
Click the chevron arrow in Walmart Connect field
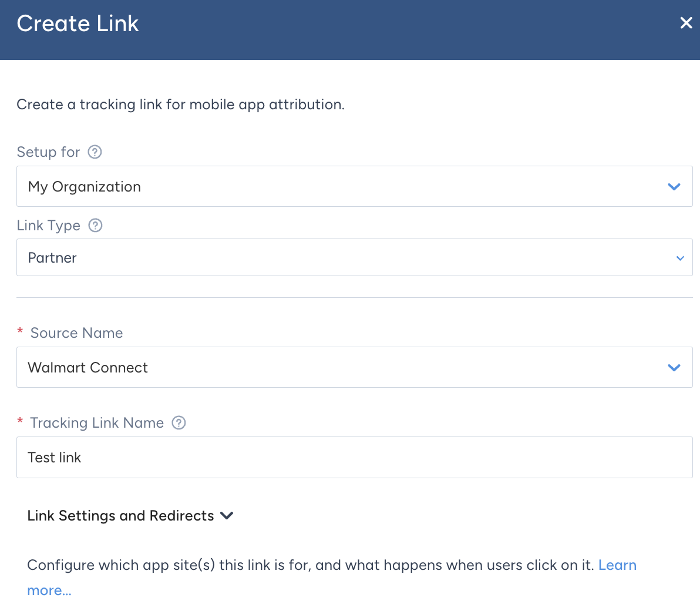point(674,368)
